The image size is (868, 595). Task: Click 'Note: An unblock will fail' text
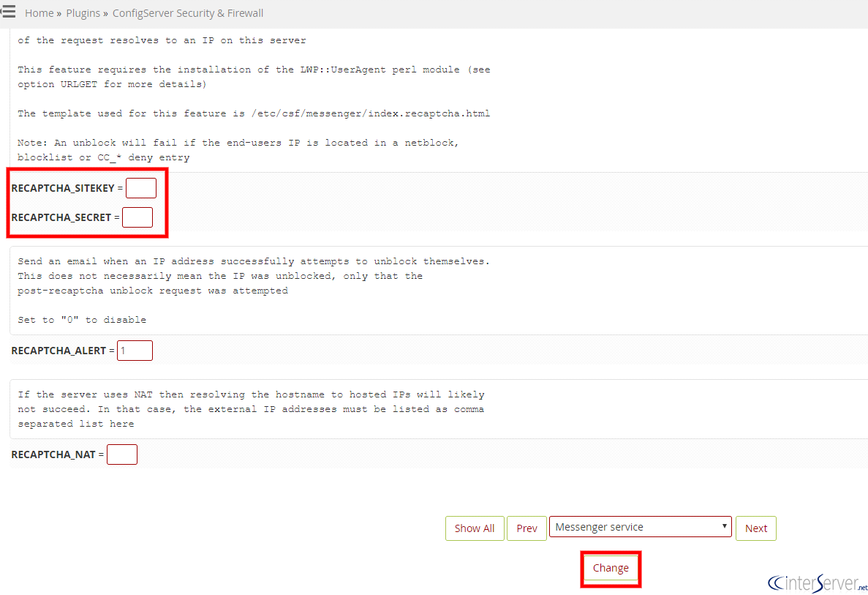pos(238,150)
